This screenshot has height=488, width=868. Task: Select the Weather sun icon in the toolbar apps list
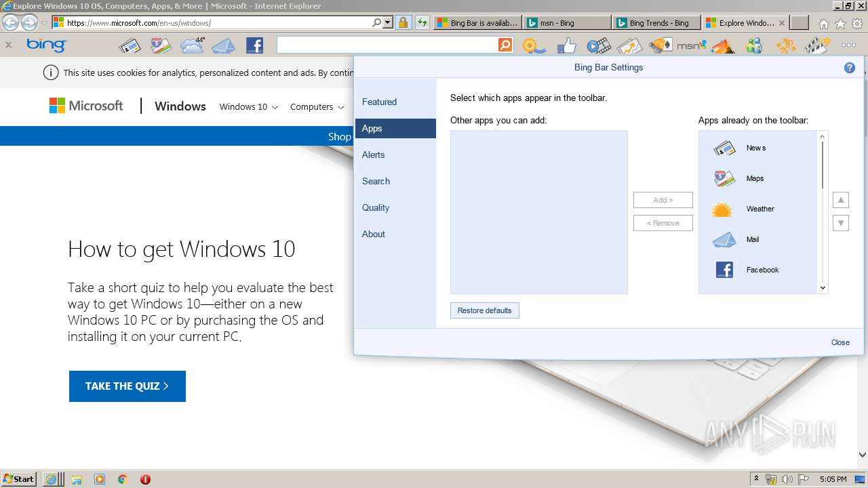click(722, 209)
